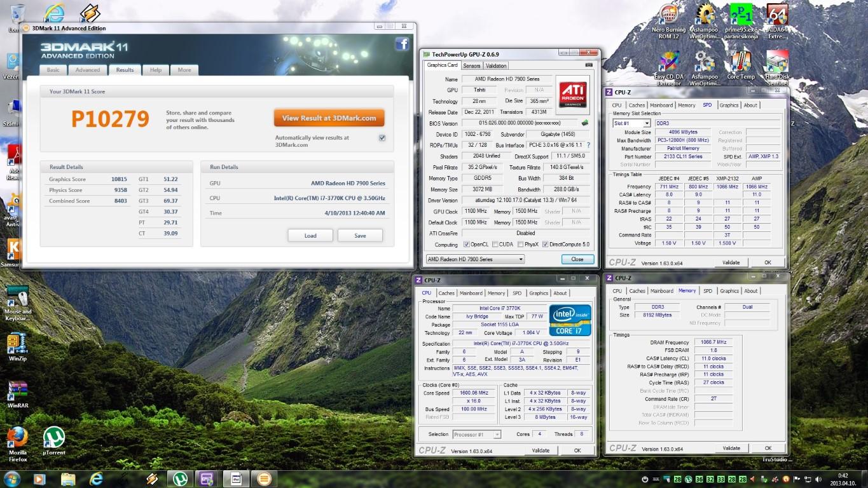Open Windows Explorer folder in taskbar

click(x=69, y=478)
